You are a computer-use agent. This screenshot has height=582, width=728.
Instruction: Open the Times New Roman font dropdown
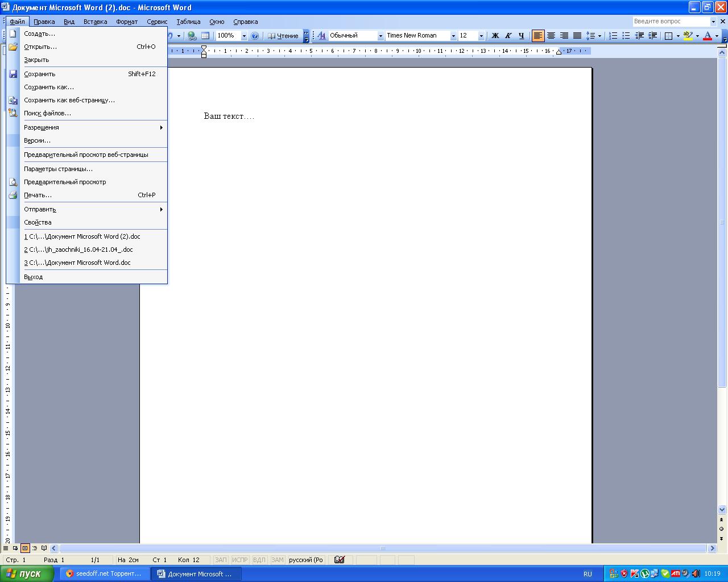453,36
